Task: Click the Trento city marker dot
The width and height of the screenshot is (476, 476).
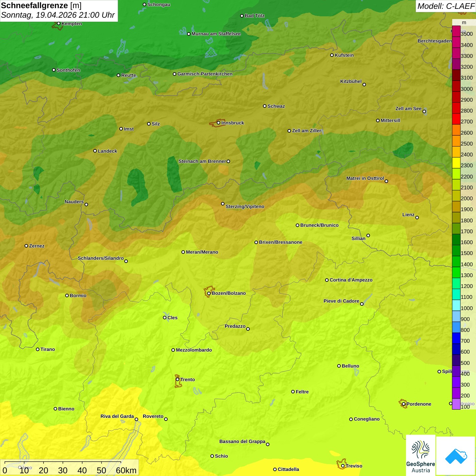Action: tap(177, 379)
